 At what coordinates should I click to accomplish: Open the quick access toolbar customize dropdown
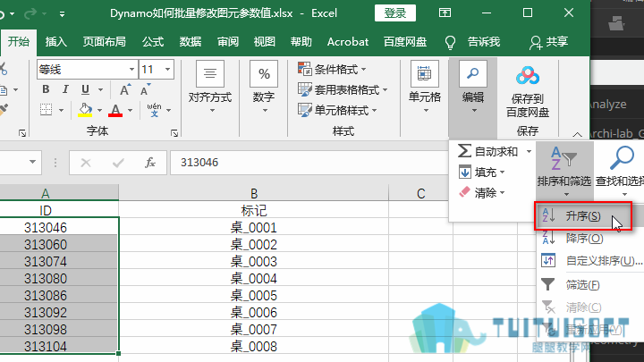[62, 14]
